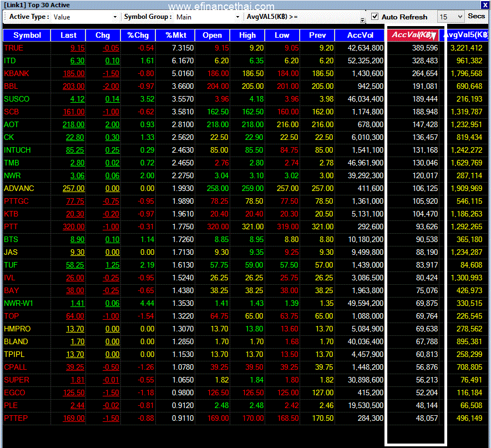The image size is (491, 448).
Task: Click ADVANC's last price 257.00
Action: pos(74,188)
